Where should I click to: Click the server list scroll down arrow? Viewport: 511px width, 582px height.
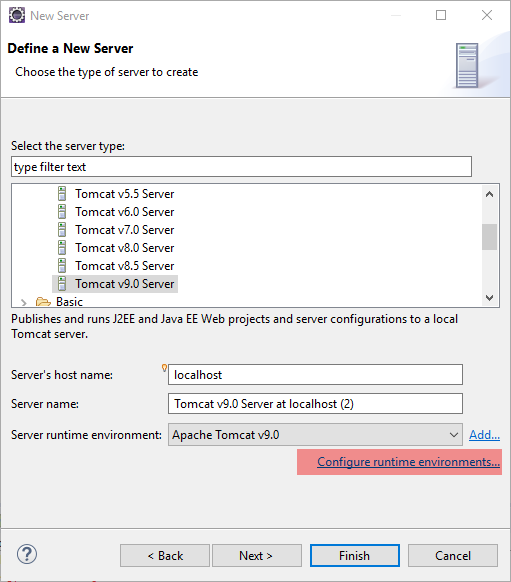coord(489,298)
